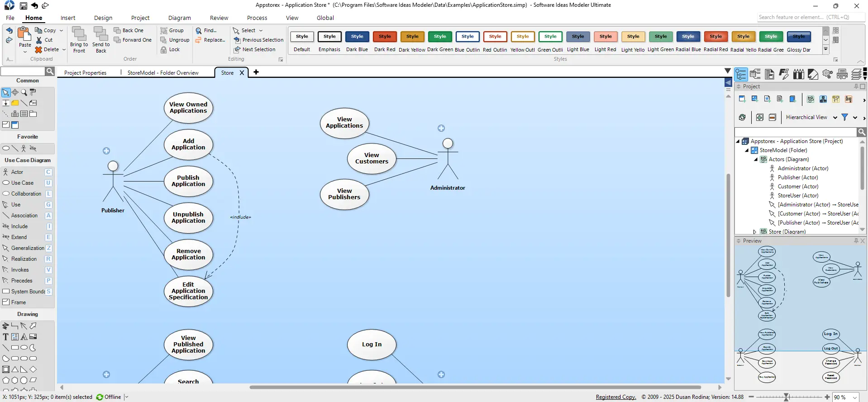
Task: Open the Paste options dropdown arrow
Action: point(25,52)
